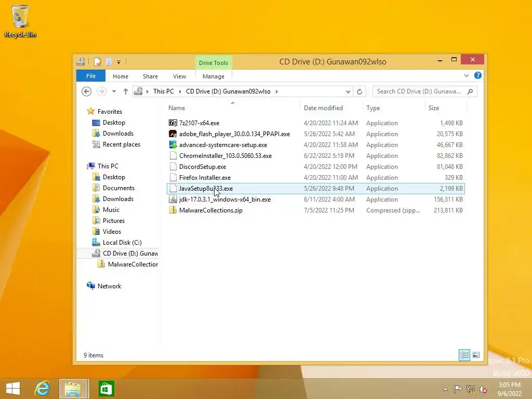Click the New folder quick access icon
Image resolution: width=532 pixels, height=399 pixels.
109,62
